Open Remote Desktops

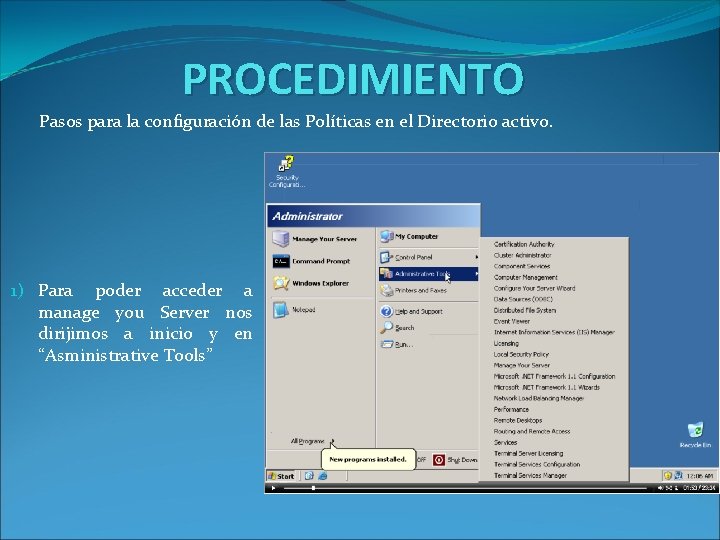coord(518,421)
